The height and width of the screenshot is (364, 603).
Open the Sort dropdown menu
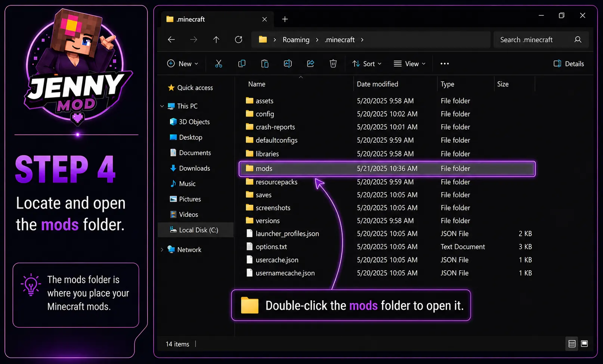tap(367, 64)
